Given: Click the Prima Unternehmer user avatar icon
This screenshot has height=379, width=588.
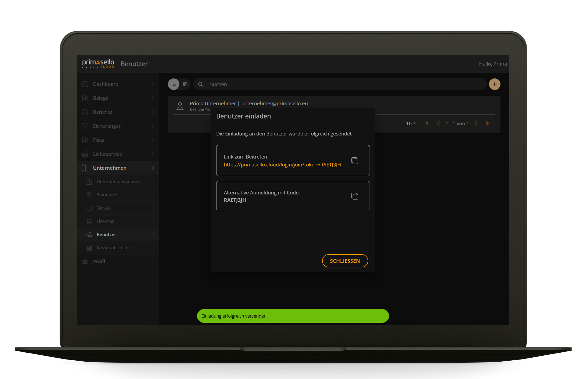Looking at the screenshot, I should [180, 106].
